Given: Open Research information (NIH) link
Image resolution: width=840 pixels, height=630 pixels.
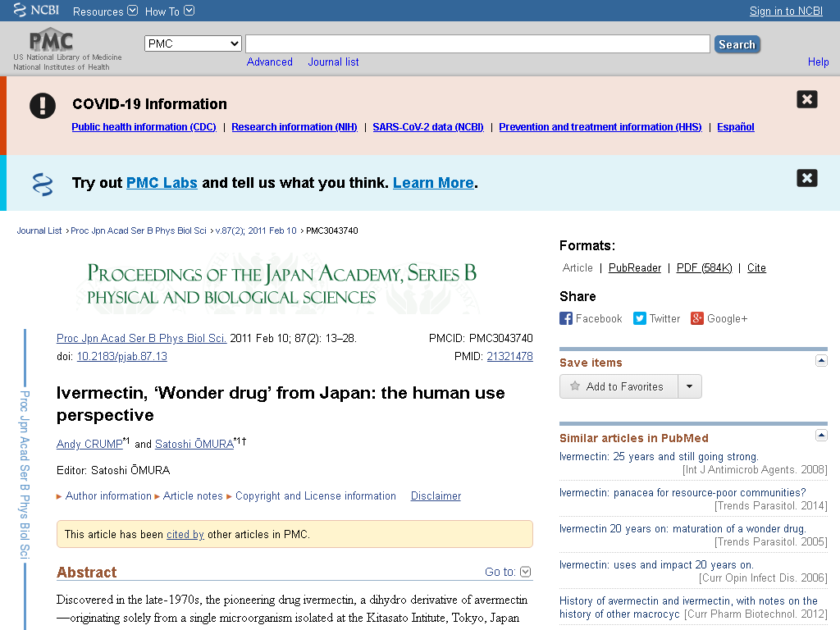Looking at the screenshot, I should point(294,127).
